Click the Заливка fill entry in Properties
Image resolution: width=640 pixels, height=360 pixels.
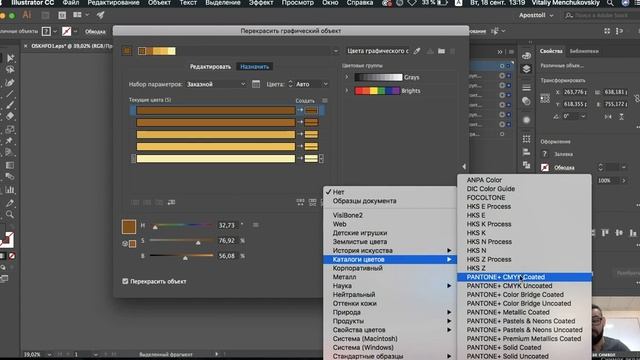[x=563, y=154]
